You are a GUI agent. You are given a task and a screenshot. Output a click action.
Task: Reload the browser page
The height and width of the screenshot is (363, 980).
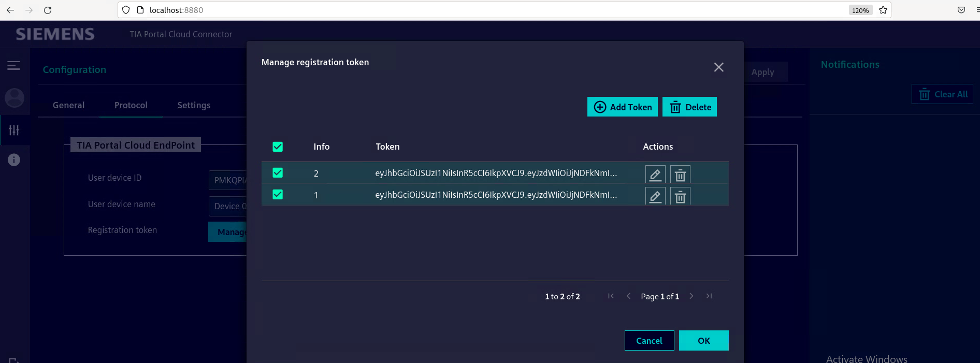click(48, 10)
